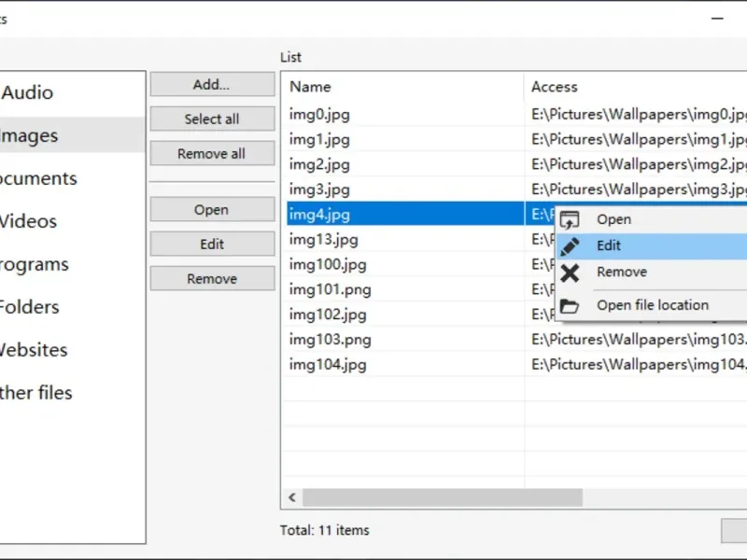Select the img100.jpg row

(405, 264)
